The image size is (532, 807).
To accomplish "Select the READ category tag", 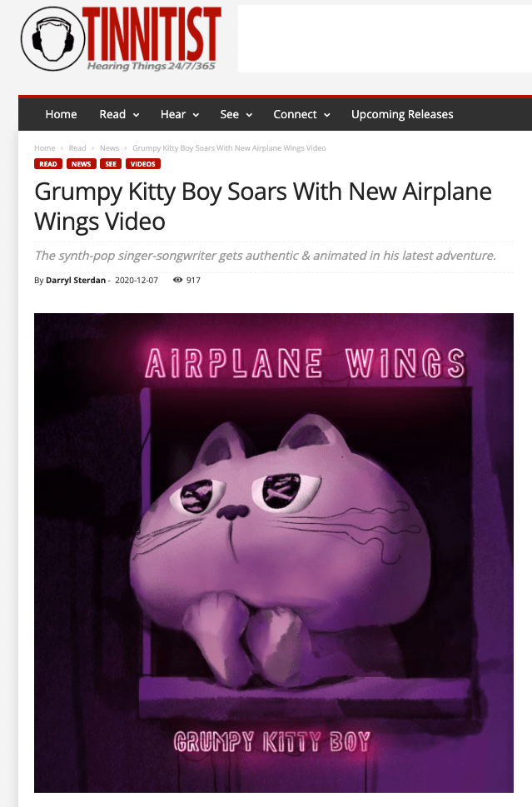I will (48, 164).
